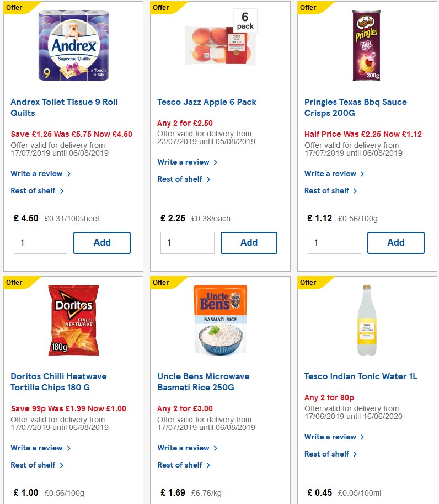This screenshot has height=504, width=439.
Task: Add Andrex Toilet Tissue 9 Roll to basket
Action: click(101, 242)
